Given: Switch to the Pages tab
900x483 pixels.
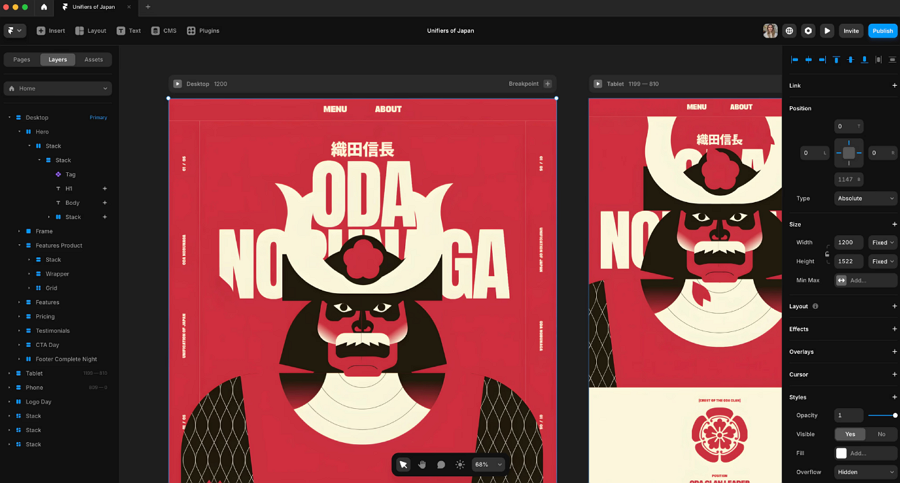Looking at the screenshot, I should click(22, 60).
